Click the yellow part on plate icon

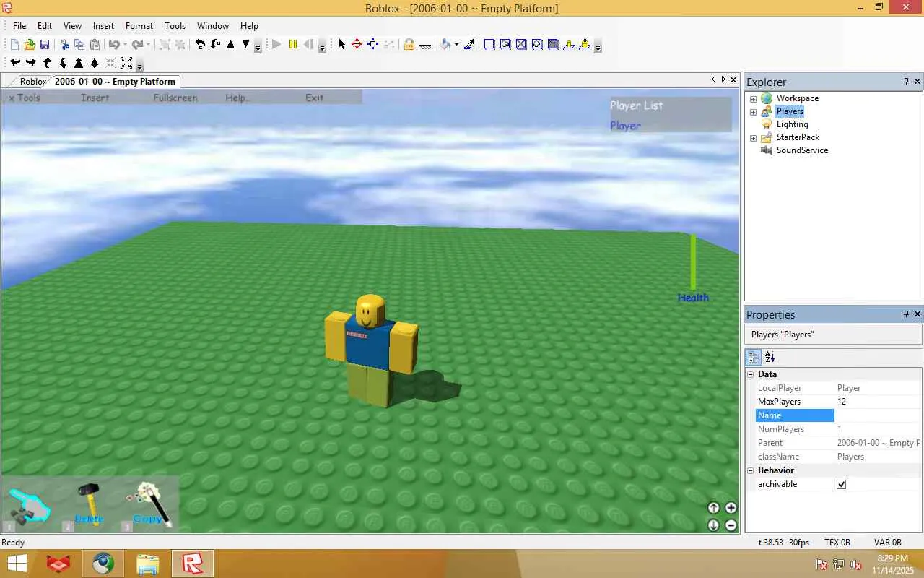[569, 44]
